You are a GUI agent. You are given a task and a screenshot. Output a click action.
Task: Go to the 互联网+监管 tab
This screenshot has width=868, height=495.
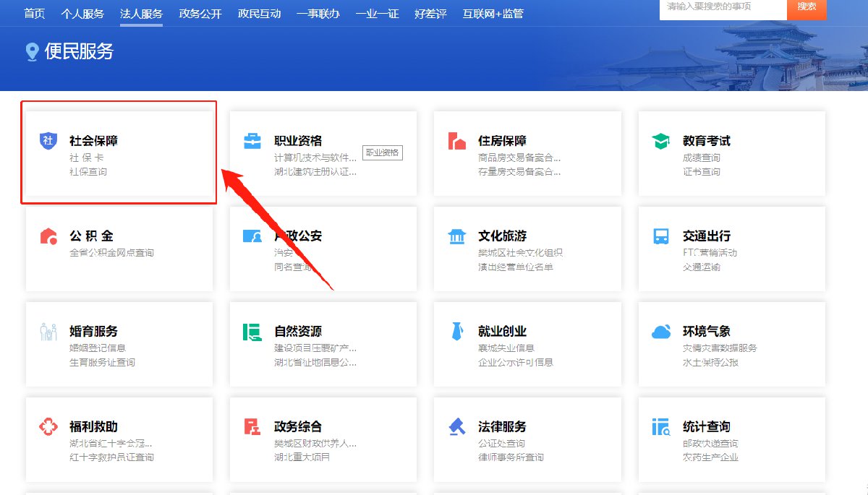(x=493, y=14)
